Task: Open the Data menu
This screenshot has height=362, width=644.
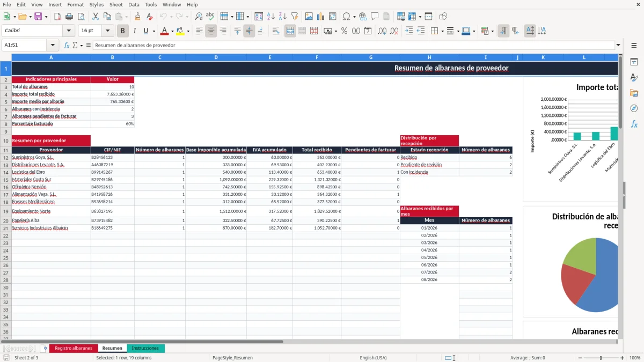Action: click(x=134, y=4)
